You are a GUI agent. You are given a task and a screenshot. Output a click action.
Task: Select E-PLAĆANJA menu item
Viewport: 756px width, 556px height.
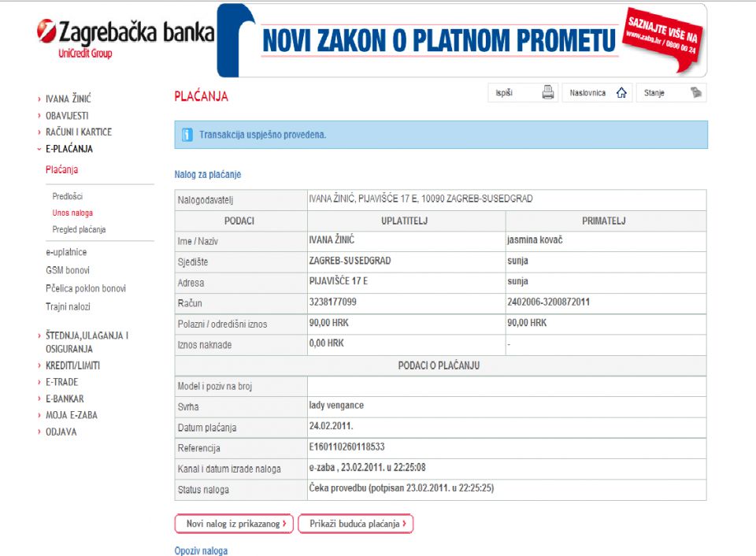[69, 149]
